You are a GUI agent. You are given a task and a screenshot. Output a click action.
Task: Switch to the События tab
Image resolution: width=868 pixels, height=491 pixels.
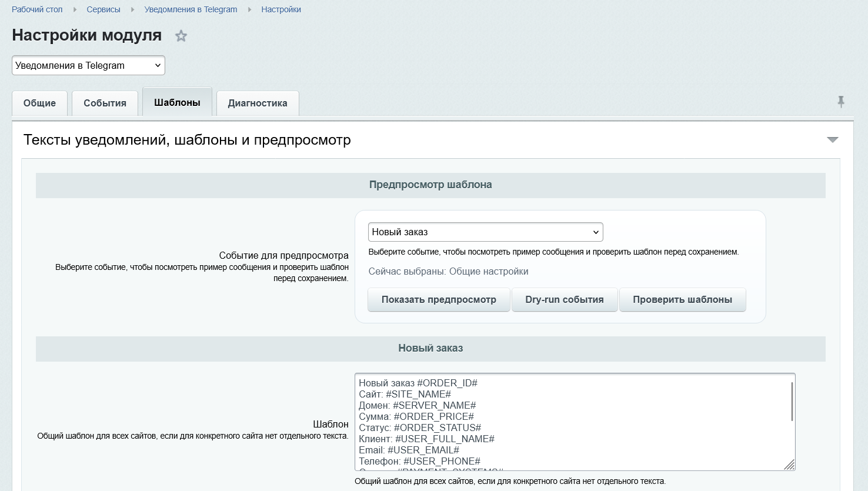tap(105, 103)
